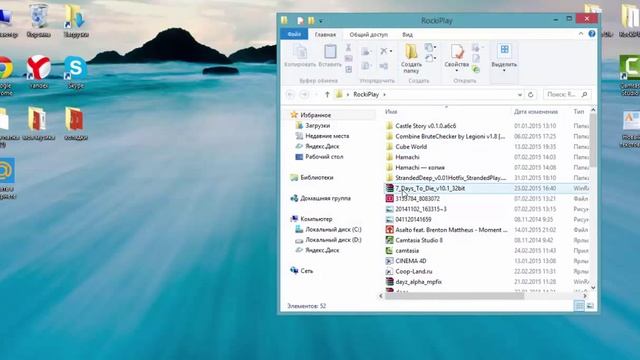Open the Загрузки desktop folder shortcut
The width and height of the screenshot is (640, 360).
pyautogui.click(x=76, y=20)
